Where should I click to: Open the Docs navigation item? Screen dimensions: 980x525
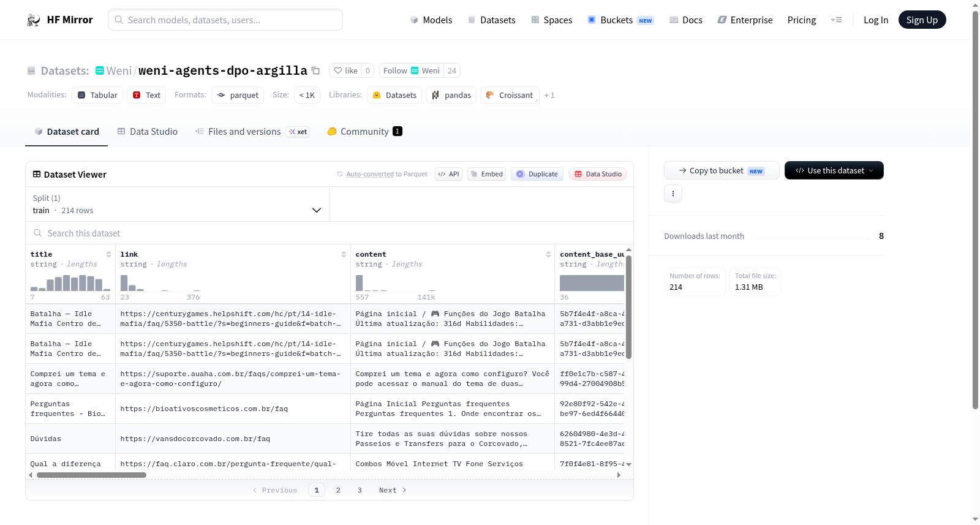pyautogui.click(x=686, y=20)
